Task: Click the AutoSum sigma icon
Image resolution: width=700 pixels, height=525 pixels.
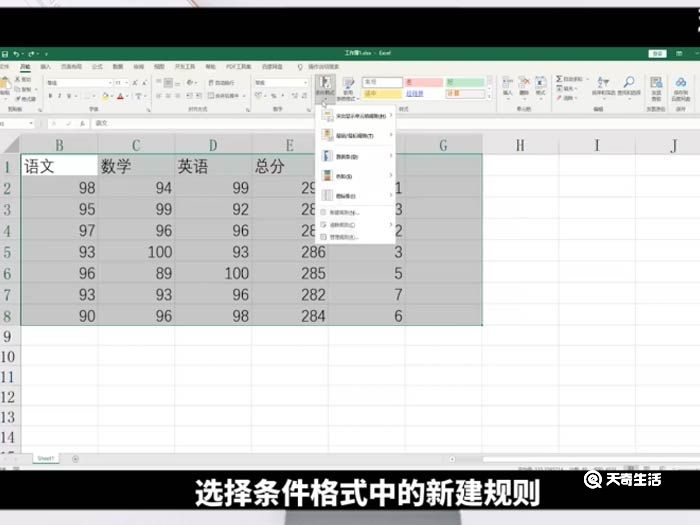Action: pyautogui.click(x=559, y=79)
